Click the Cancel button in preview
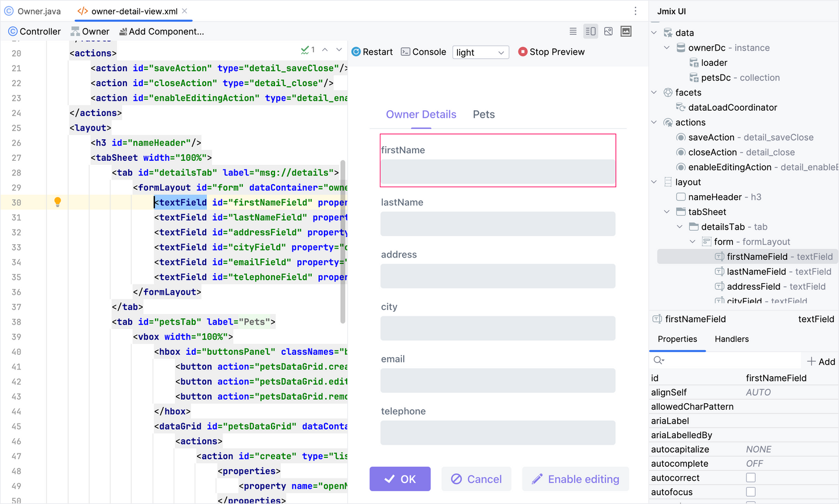839x504 pixels. [x=476, y=479]
